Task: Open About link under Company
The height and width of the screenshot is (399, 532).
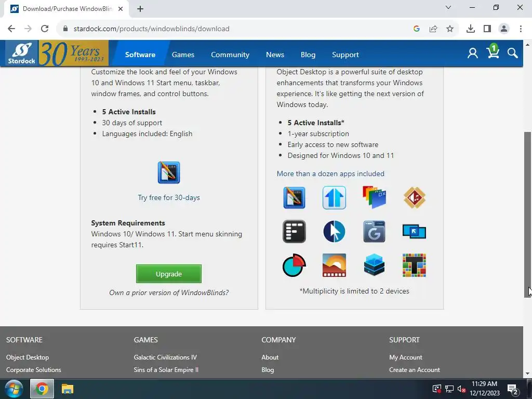Action: (x=270, y=357)
